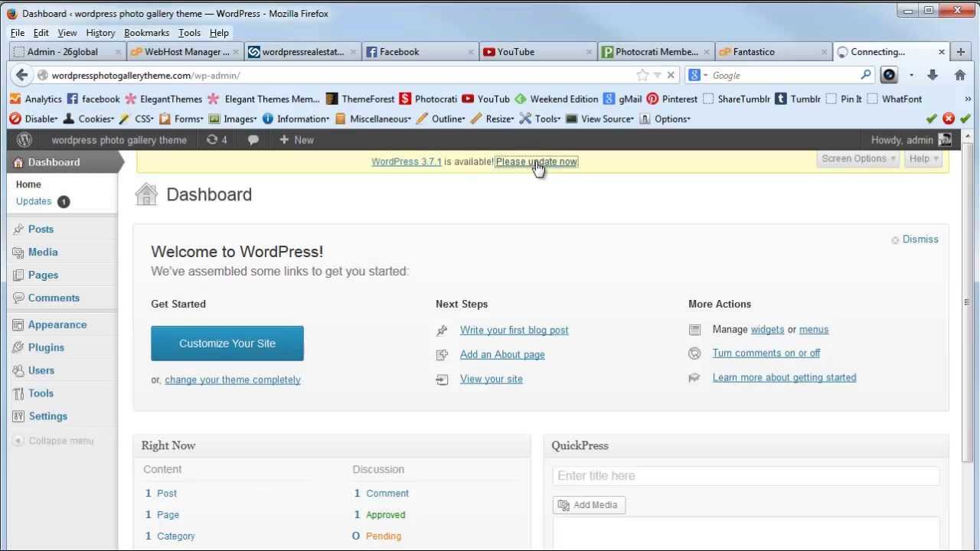Open the History menu
980x551 pixels.
pyautogui.click(x=100, y=33)
